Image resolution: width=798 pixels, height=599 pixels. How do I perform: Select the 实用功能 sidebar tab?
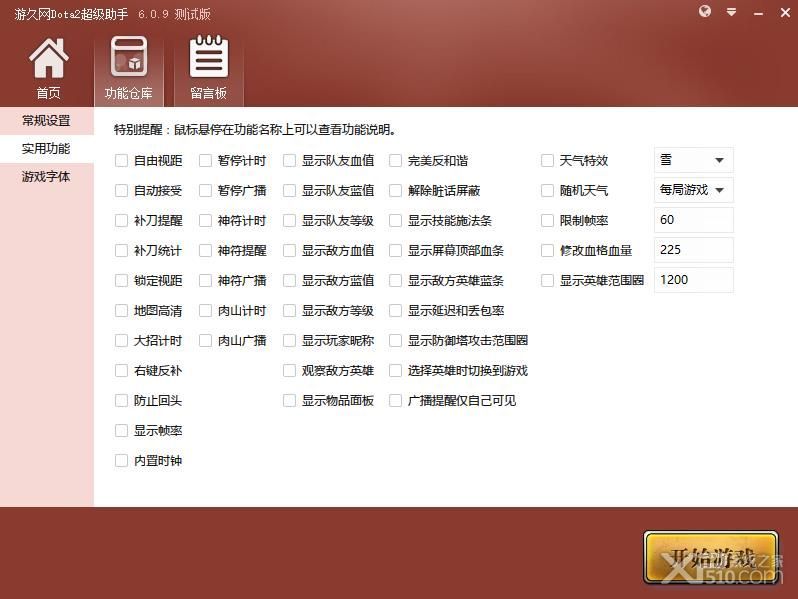tap(46, 149)
